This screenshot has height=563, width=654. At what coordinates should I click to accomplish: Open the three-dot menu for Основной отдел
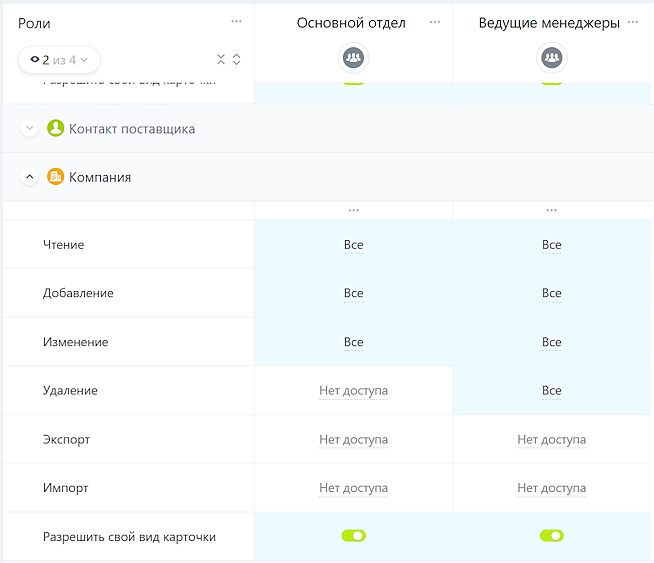(x=435, y=22)
